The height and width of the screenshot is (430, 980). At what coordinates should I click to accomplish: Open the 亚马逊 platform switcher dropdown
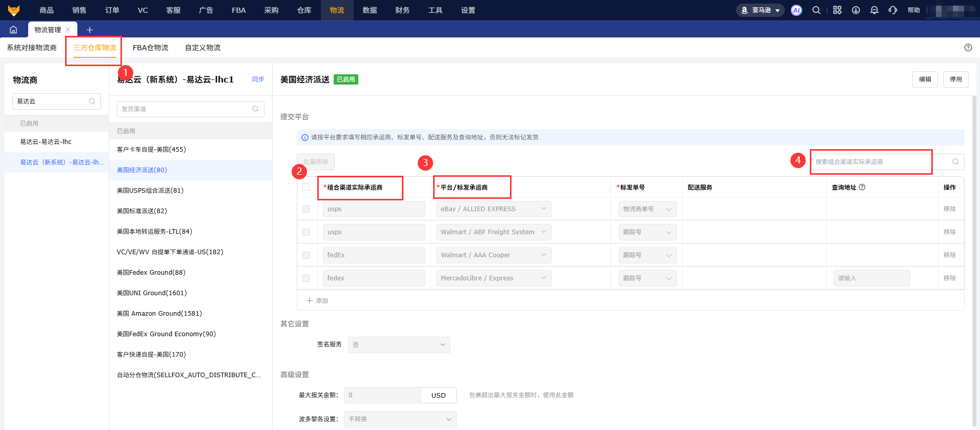pos(760,10)
